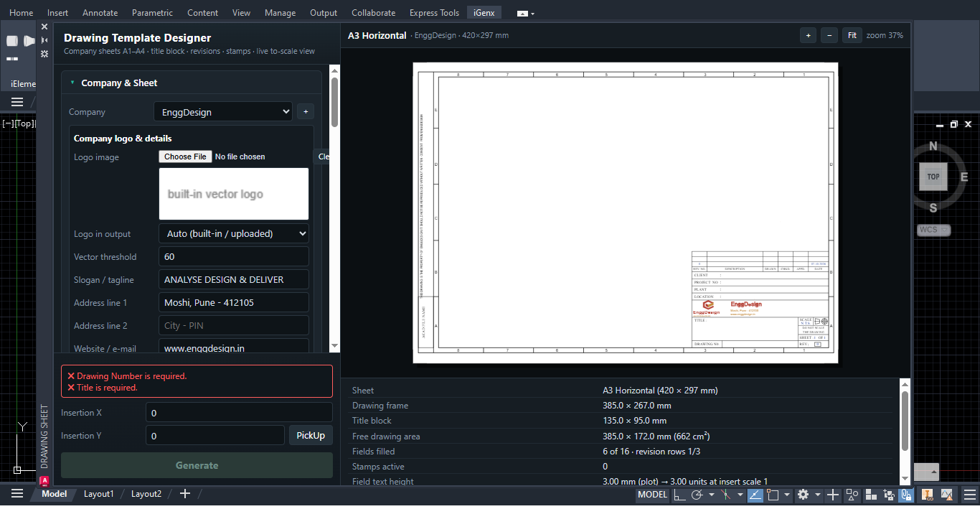Toggle auto-hide on the palette
This screenshot has height=509, width=980.
[x=44, y=40]
